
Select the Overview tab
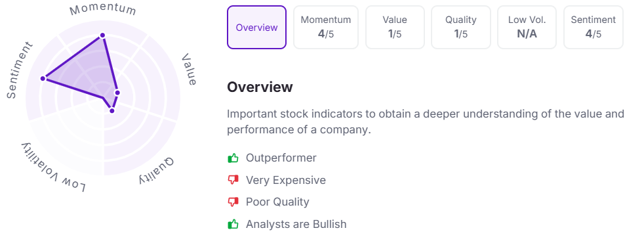pyautogui.click(x=256, y=27)
